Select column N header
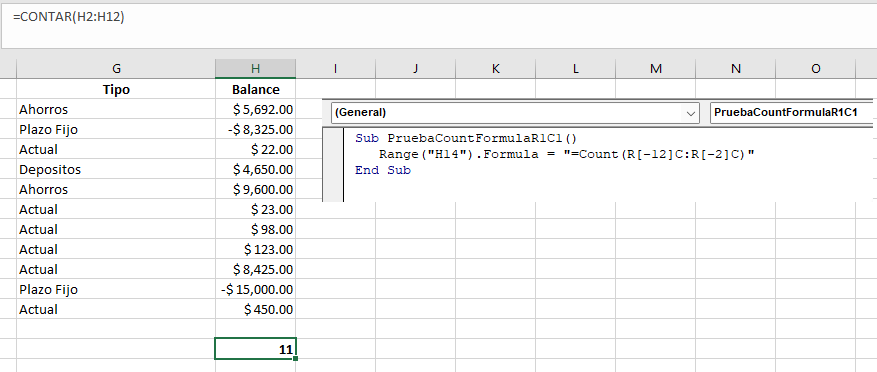The height and width of the screenshot is (372, 877). pos(735,69)
